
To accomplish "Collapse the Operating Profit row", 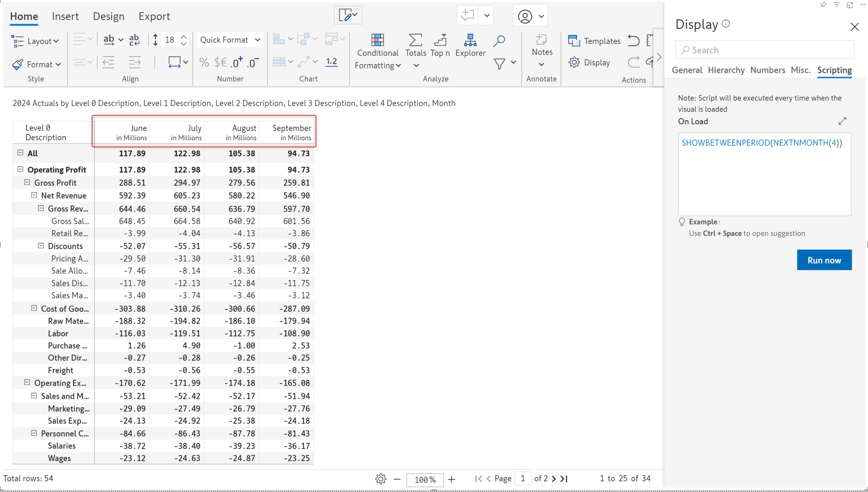I will click(20, 169).
